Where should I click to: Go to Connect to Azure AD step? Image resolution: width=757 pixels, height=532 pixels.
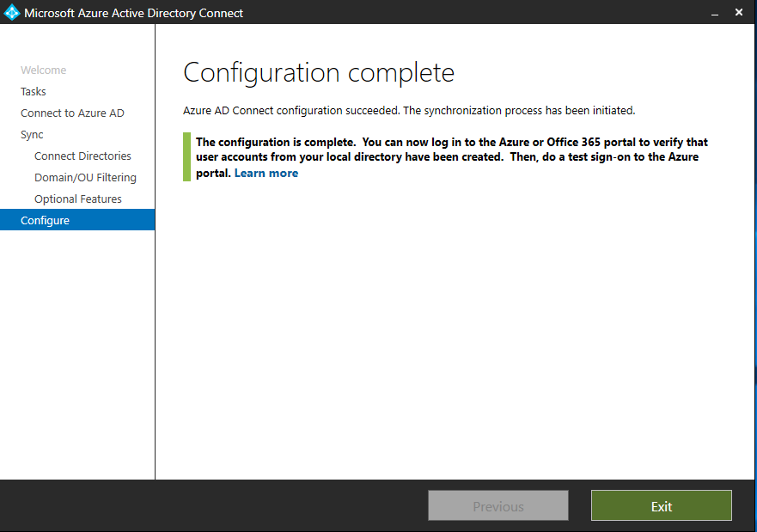pos(72,113)
